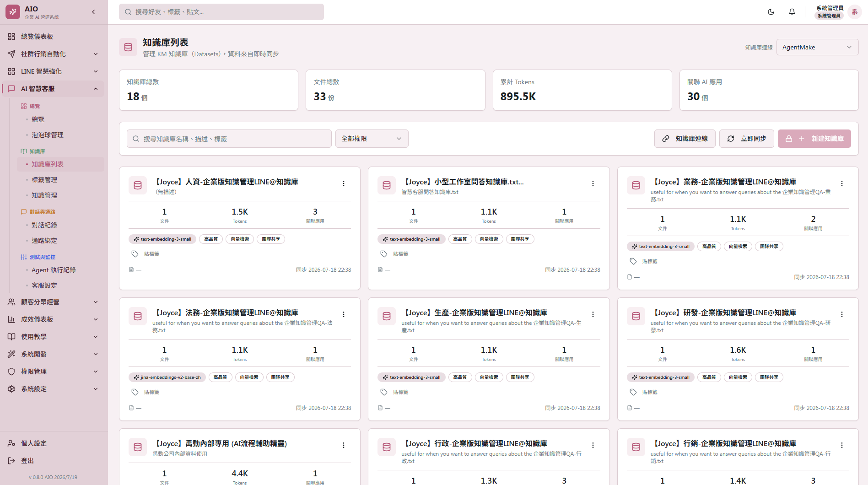The height and width of the screenshot is (485, 868).
Task: Open more options for 生產-企業版知識管理 card
Action: coord(593,314)
